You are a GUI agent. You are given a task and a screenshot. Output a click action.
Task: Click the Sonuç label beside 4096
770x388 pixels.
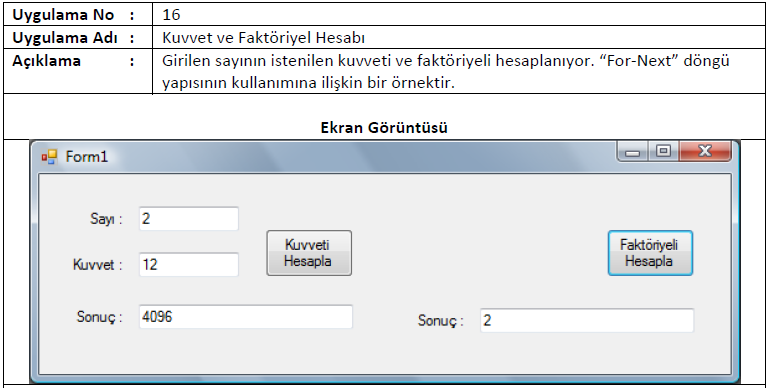(99, 317)
